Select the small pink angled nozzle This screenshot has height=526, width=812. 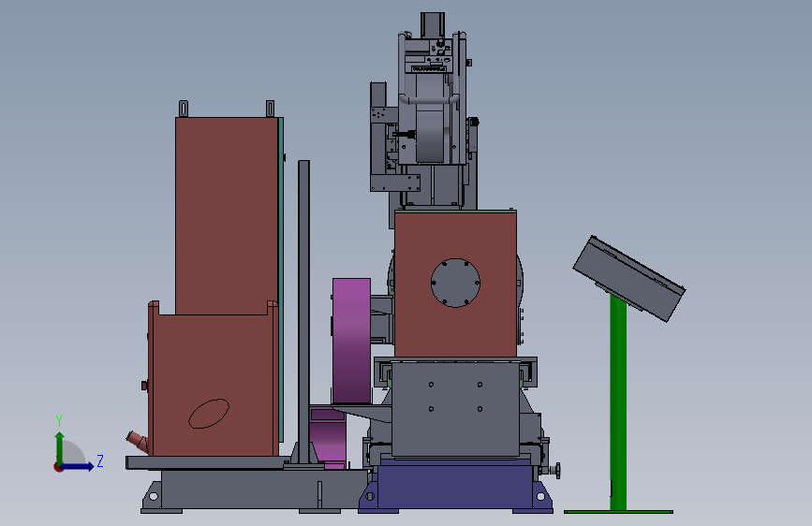pyautogui.click(x=138, y=442)
